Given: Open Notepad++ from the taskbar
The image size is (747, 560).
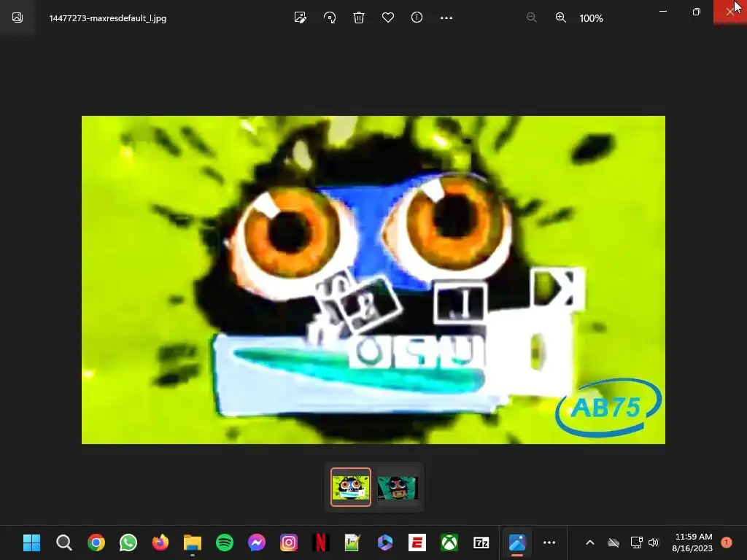Looking at the screenshot, I should coord(352,542).
